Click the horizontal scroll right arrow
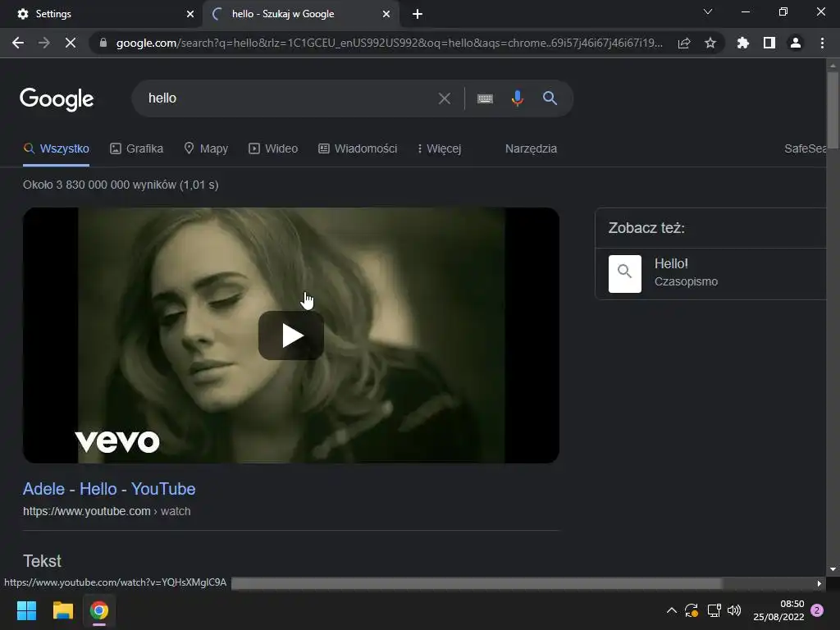 [819, 583]
